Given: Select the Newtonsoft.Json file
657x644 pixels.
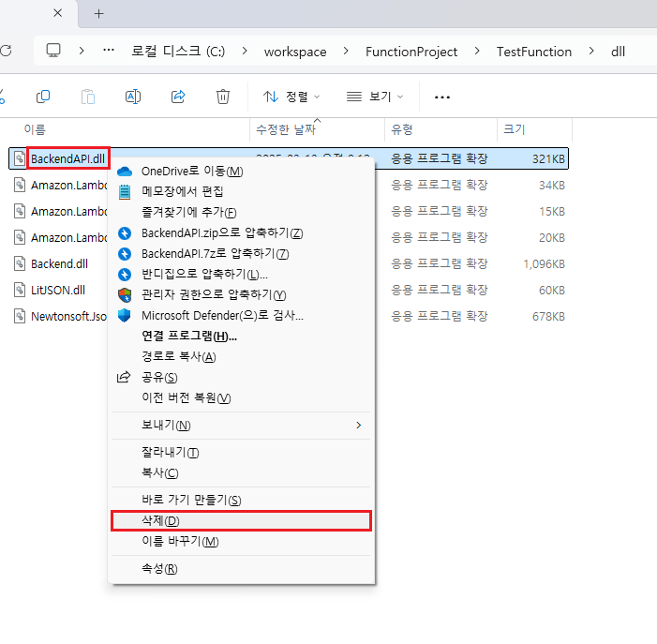Looking at the screenshot, I should (x=68, y=316).
